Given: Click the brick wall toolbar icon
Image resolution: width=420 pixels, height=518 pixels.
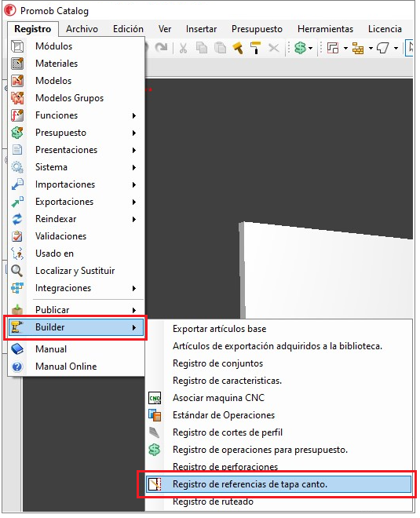Looking at the screenshot, I should [358, 49].
